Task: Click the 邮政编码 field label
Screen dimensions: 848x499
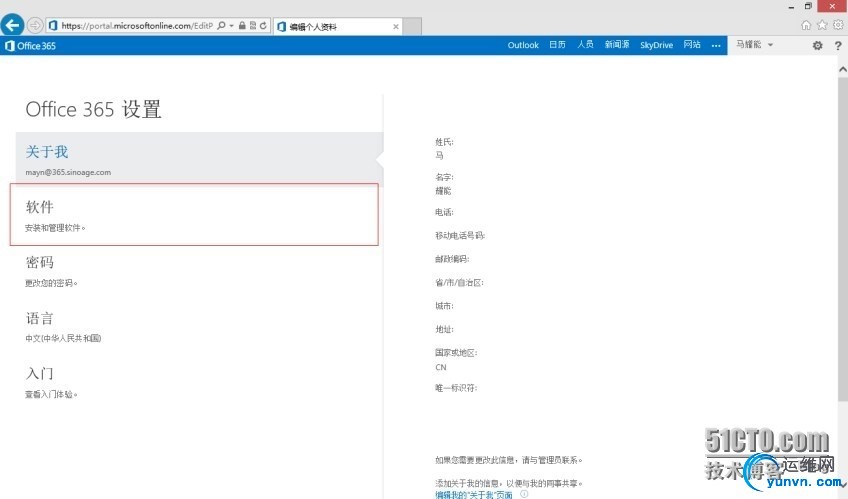Action: (452, 259)
